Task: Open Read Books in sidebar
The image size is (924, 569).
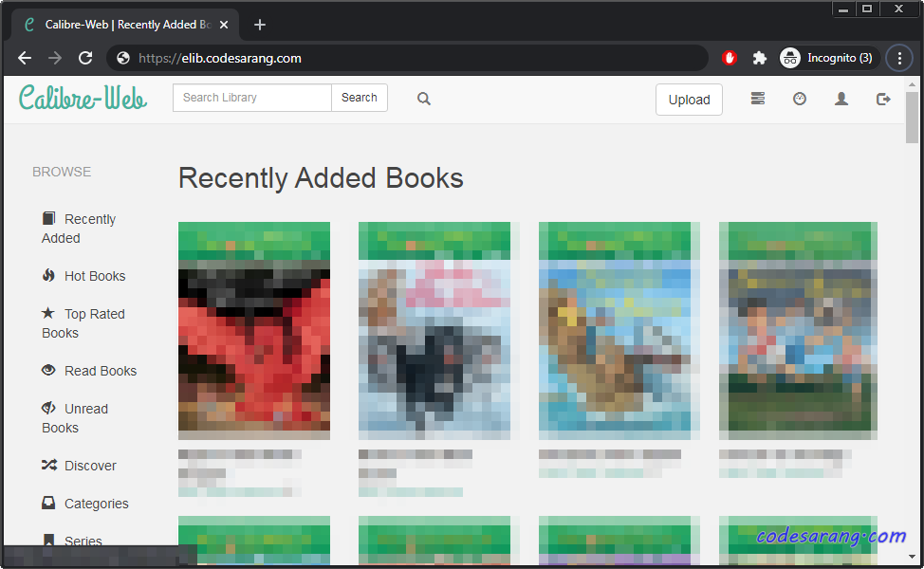Action: (89, 371)
